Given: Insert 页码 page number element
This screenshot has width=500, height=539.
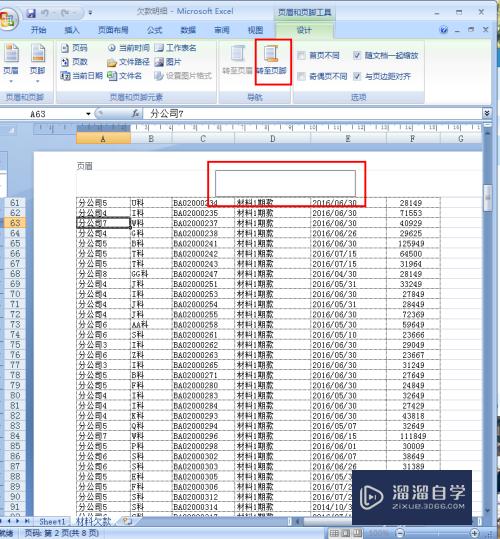Looking at the screenshot, I should pos(74,48).
